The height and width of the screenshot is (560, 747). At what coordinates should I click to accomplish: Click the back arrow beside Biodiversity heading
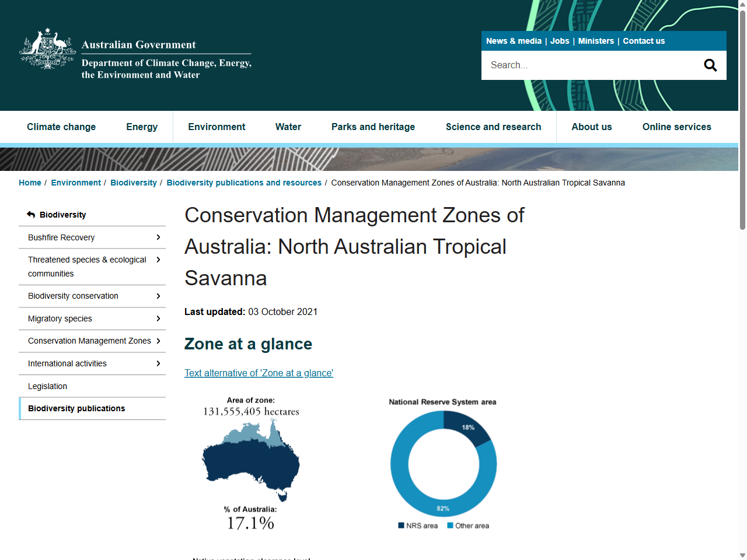[30, 214]
